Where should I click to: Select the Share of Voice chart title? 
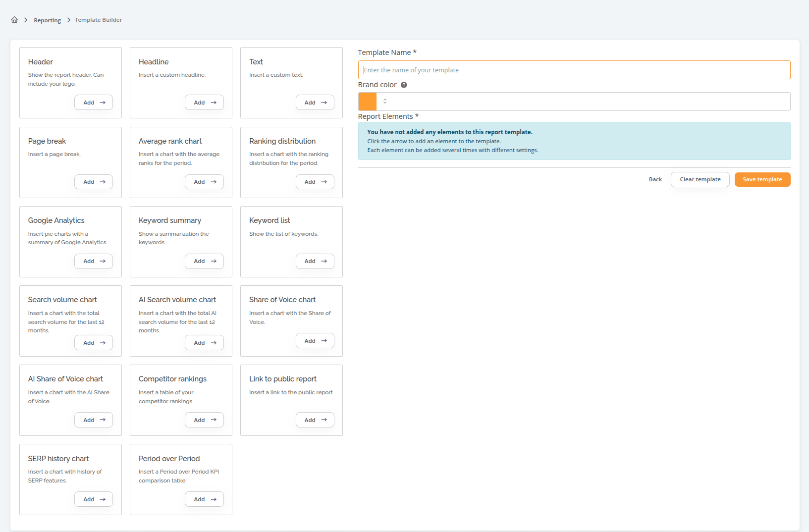tap(282, 300)
